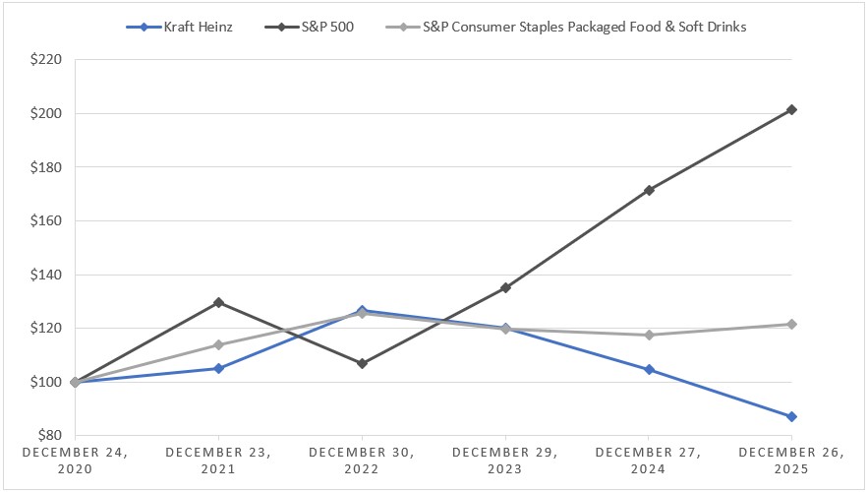The image size is (868, 492).
Task: Select the $160 y-axis value
Action: tap(47, 220)
